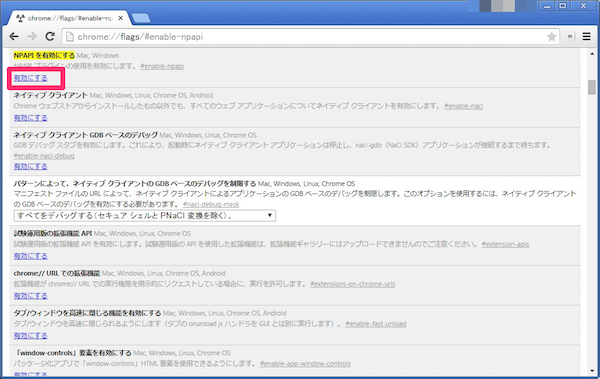Click the 試験運用版の拡張機能 API heading

[x=53, y=234]
